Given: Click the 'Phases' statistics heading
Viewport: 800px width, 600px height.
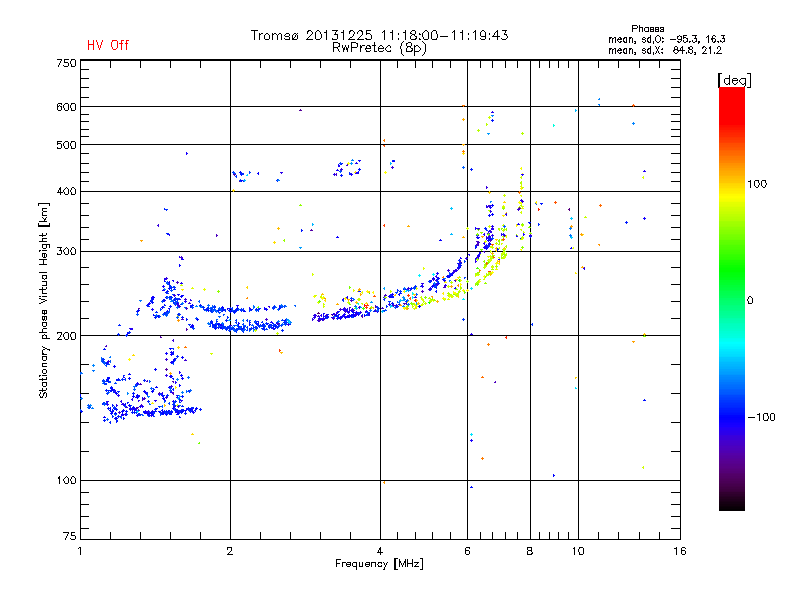Looking at the screenshot, I should pyautogui.click(x=647, y=29).
